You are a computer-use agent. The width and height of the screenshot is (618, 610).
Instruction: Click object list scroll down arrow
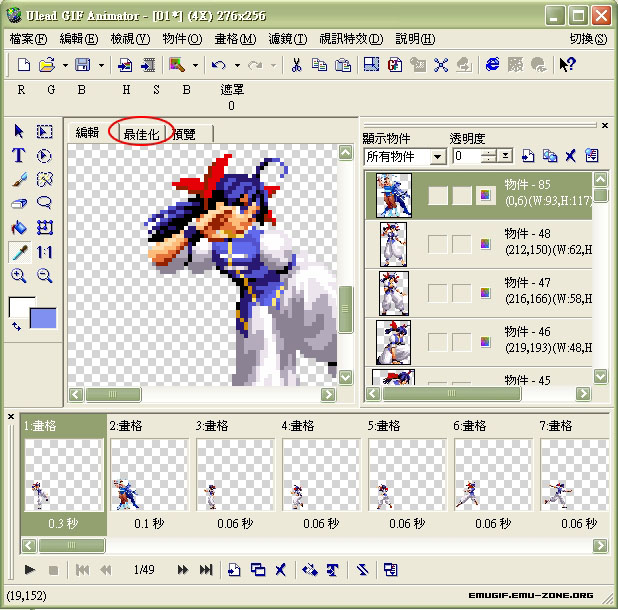pyautogui.click(x=601, y=376)
